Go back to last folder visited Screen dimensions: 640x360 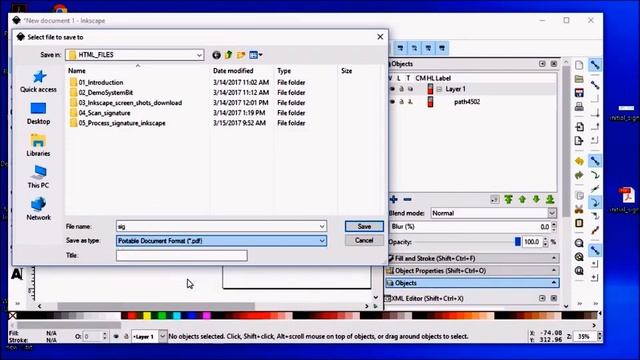click(x=216, y=55)
